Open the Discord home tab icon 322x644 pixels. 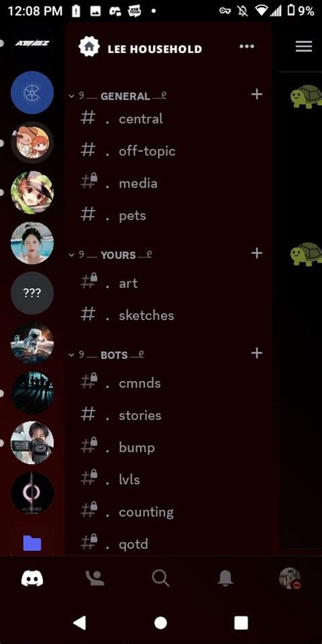click(32, 579)
